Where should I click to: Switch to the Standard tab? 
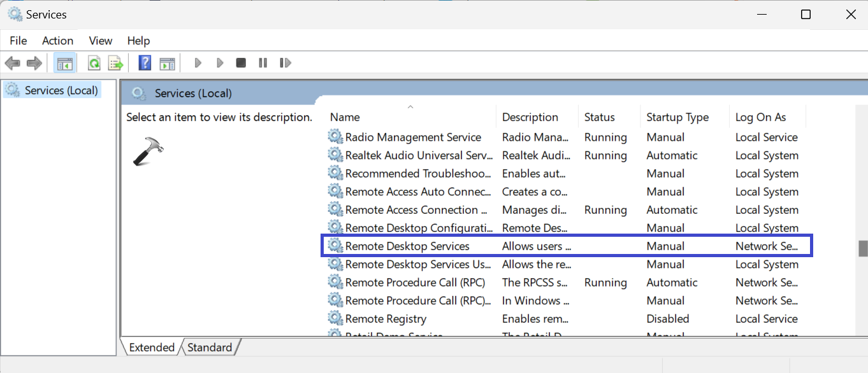(210, 348)
